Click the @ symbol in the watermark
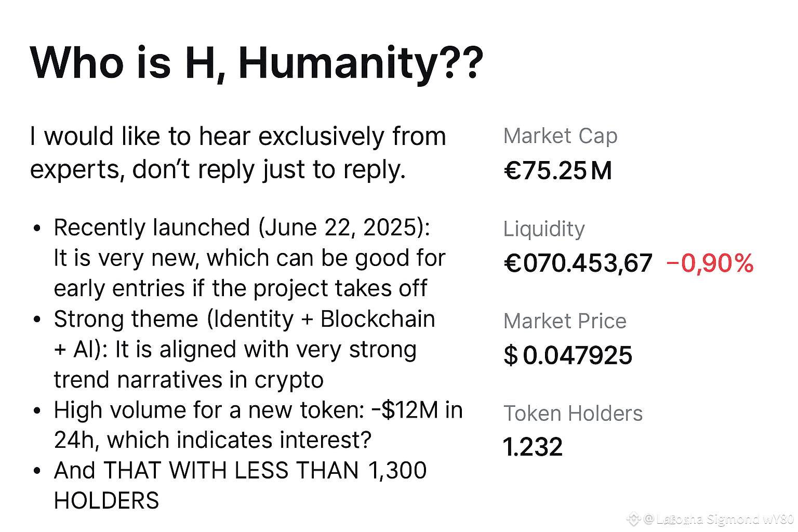 click(x=648, y=518)
